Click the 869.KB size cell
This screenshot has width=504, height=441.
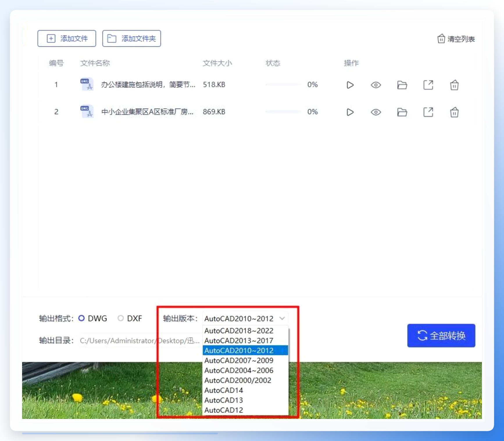pyautogui.click(x=214, y=112)
